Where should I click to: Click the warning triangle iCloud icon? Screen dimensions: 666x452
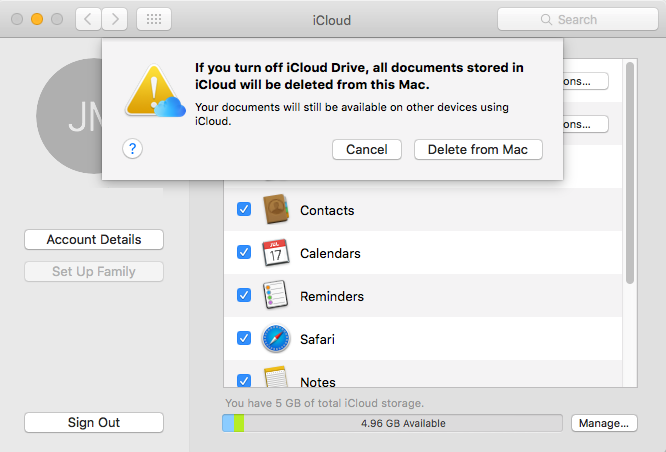[155, 90]
